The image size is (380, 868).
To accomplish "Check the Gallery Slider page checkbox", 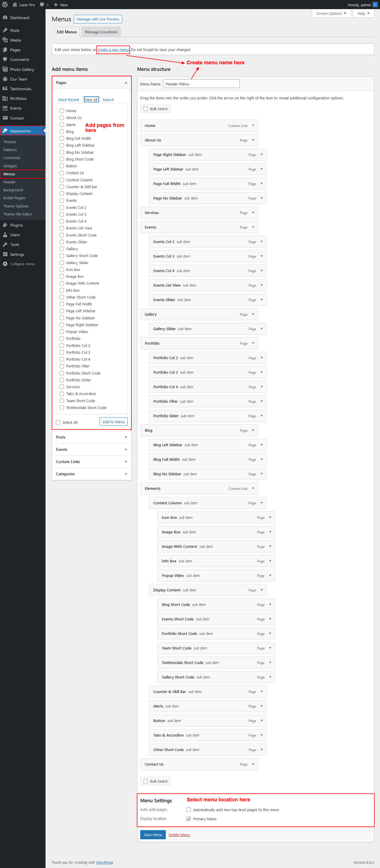I will tap(62, 262).
